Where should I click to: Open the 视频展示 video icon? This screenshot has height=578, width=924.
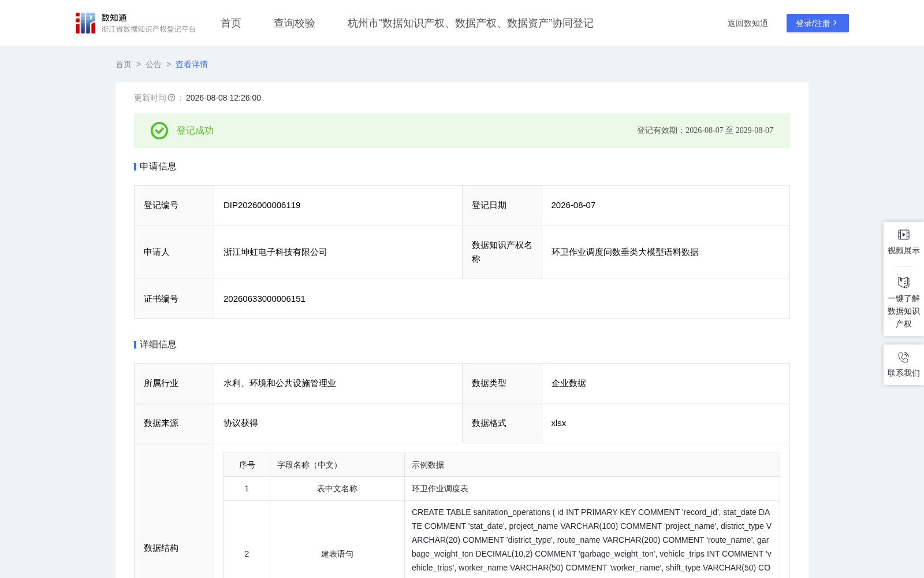tap(904, 235)
